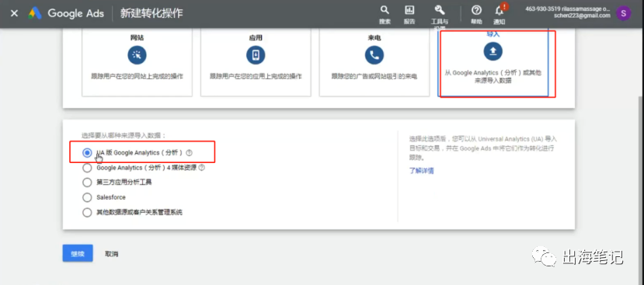
Task: Click the account email schen223@gmail.com
Action: (x=582, y=16)
